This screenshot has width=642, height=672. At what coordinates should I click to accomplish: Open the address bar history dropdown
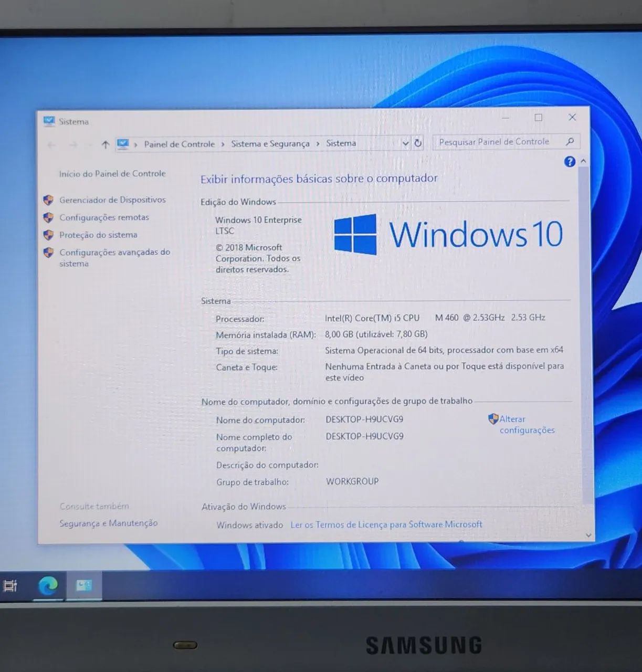pyautogui.click(x=405, y=143)
